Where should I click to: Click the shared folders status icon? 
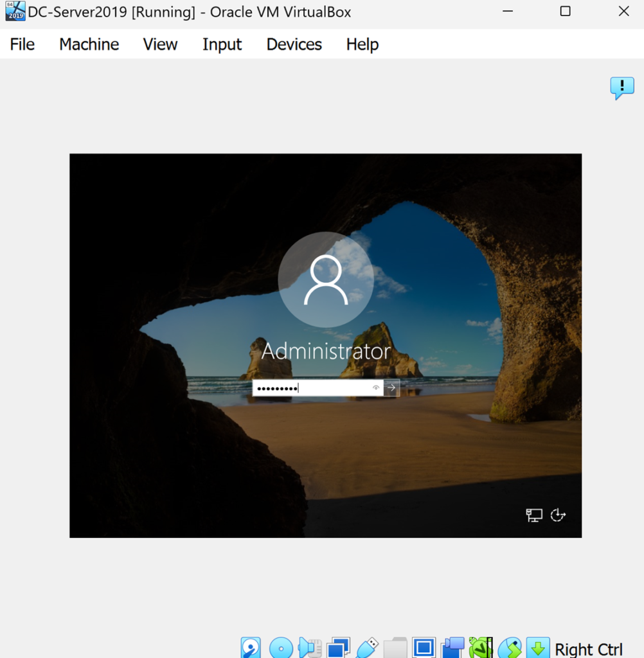point(395,648)
